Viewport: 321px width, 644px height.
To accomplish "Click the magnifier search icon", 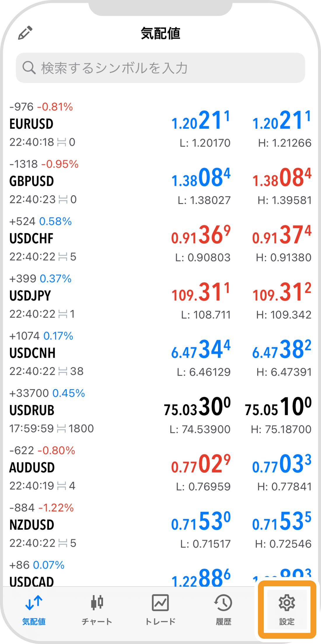I will click(29, 68).
